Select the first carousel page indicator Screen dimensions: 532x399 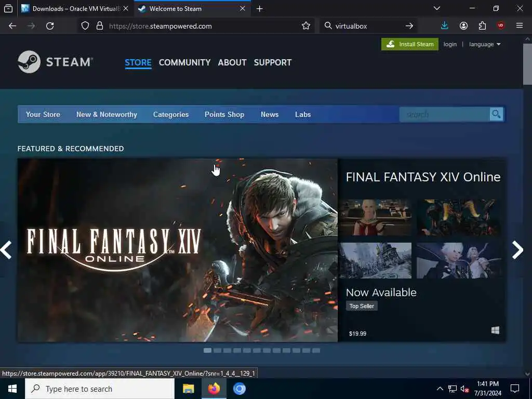point(207,351)
